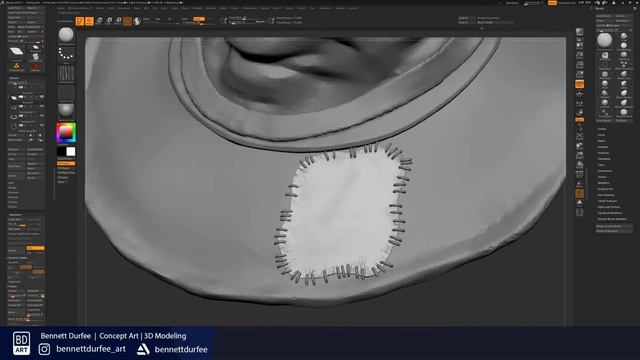Click the BPR render button on right shelf
The height and width of the screenshot is (360, 640).
[580, 32]
